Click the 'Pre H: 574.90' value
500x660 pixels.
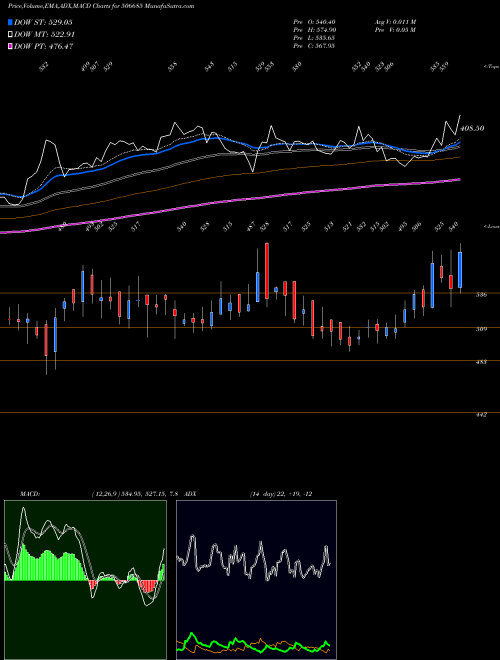coord(314,30)
